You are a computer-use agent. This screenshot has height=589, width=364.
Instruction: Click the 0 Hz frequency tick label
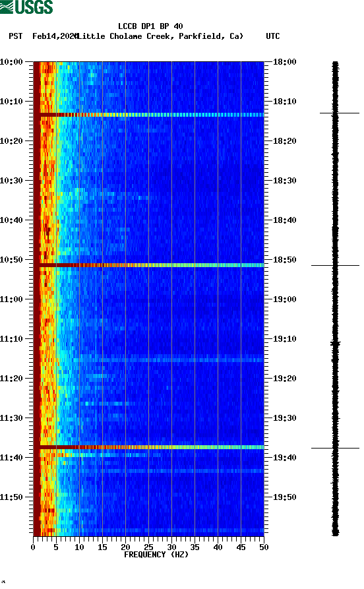click(33, 547)
